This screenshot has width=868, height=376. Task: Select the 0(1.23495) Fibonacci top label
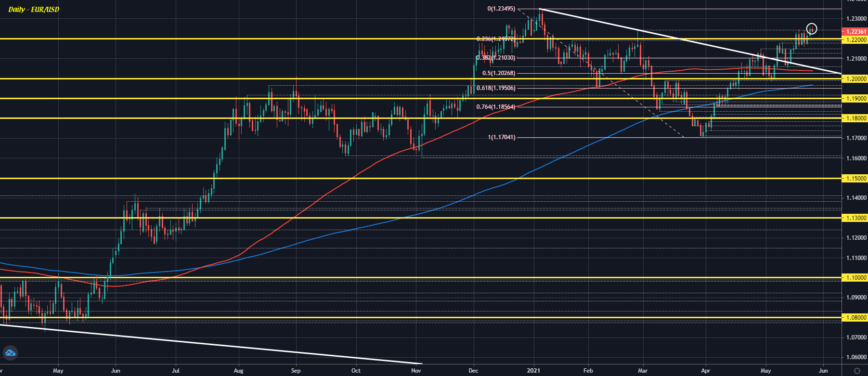[x=501, y=9]
